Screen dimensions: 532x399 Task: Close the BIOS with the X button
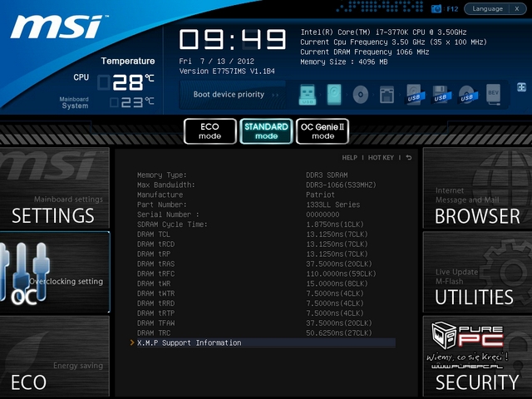tap(517, 9)
